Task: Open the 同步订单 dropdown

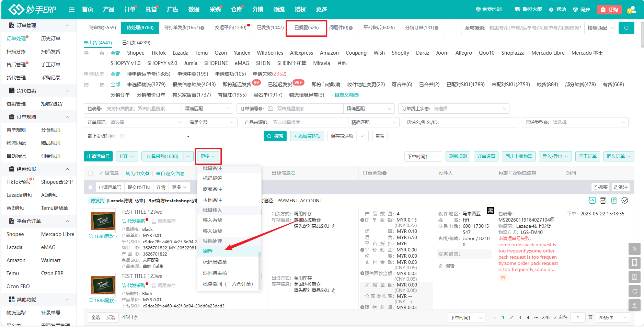Action: pos(619,156)
